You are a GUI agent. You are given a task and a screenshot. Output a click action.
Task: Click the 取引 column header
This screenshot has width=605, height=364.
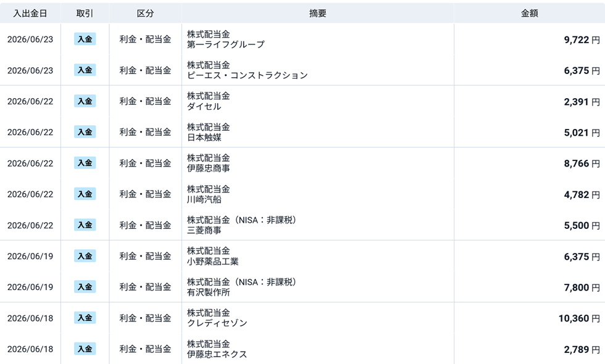click(85, 14)
